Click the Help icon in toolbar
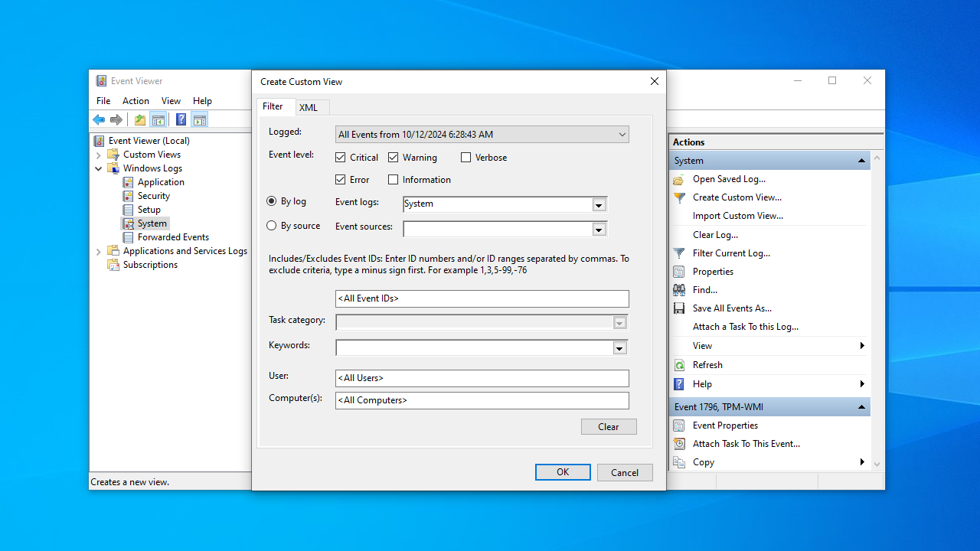Image resolution: width=980 pixels, height=551 pixels. (181, 120)
